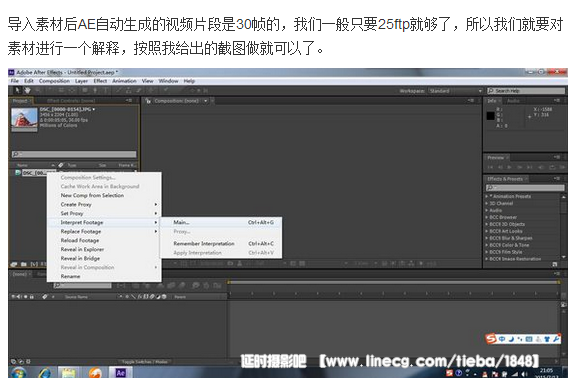Viewport: 574px width, 378px height.
Task: Expand BCC8 Art Looks category
Action: click(487, 231)
